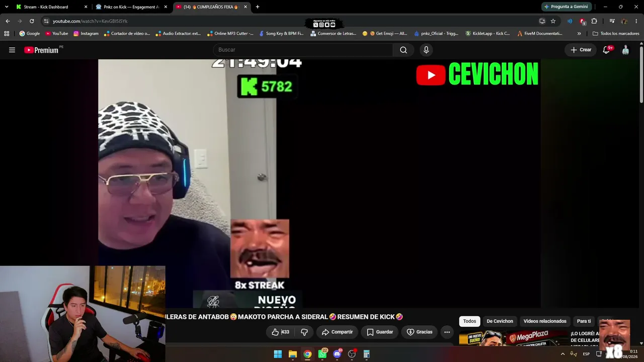This screenshot has width=644, height=362.
Task: Open Calculator from the taskbar
Action: (x=367, y=354)
